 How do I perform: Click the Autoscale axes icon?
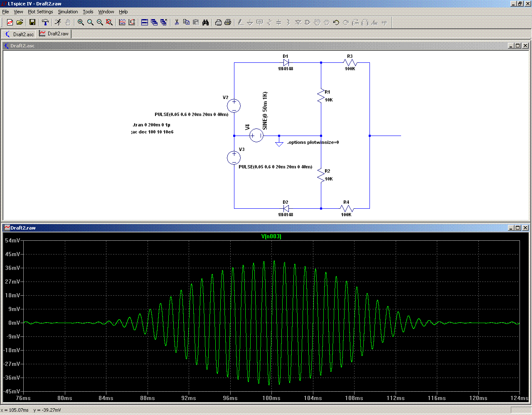pyautogui.click(x=132, y=22)
